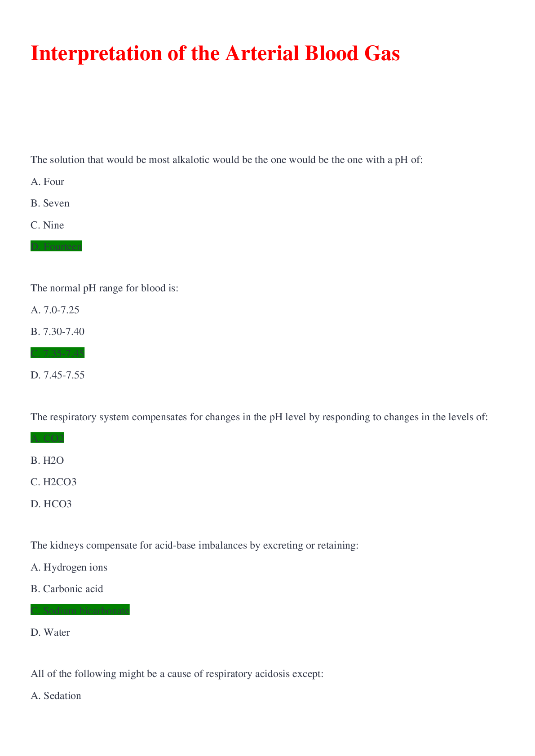This screenshot has width=535, height=756.
Task: Click the kidneys compensate question text
Action: point(194,545)
